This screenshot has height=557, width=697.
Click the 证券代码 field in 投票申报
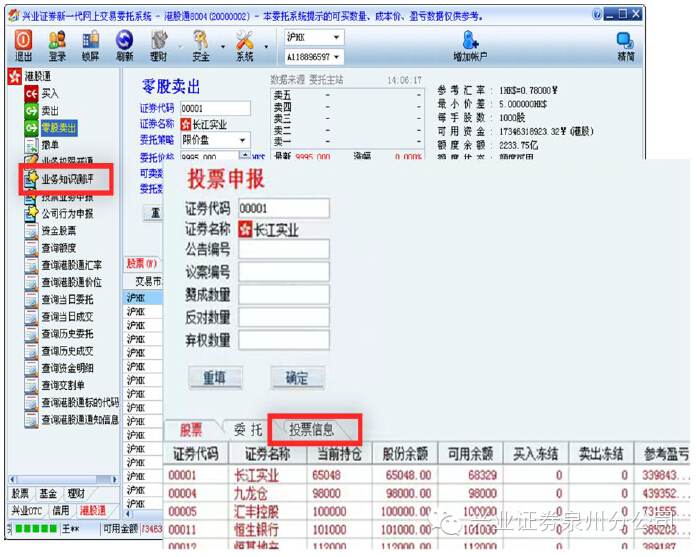284,208
